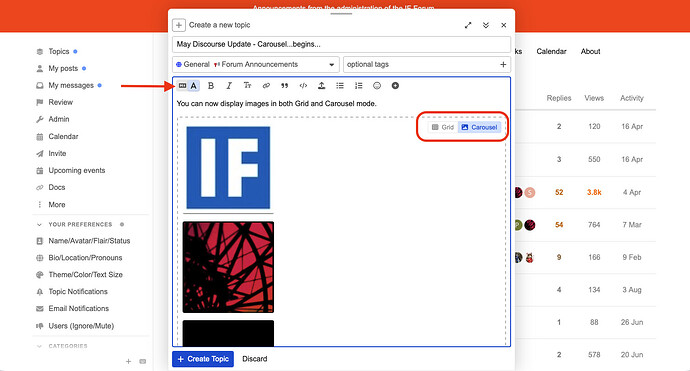The height and width of the screenshot is (371, 690).
Task: Insert numbered list
Action: 359,86
